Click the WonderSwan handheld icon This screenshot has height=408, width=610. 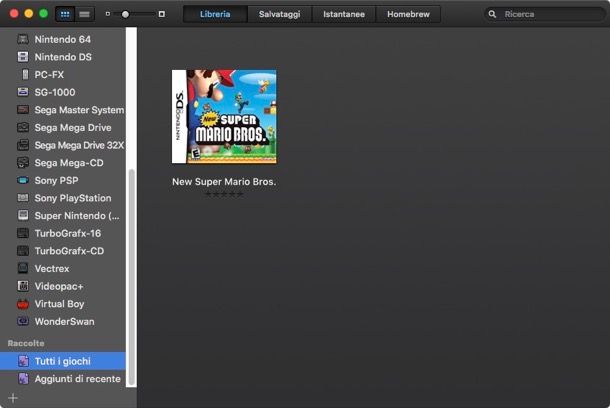(x=23, y=321)
